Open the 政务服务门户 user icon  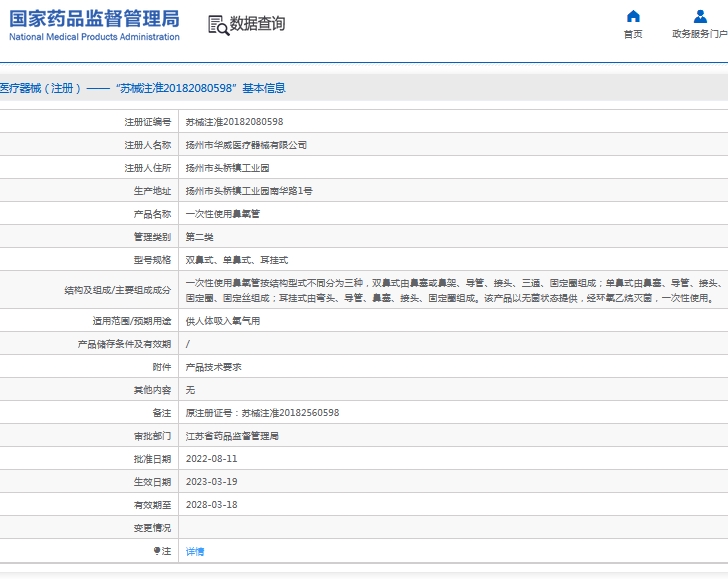coord(700,17)
